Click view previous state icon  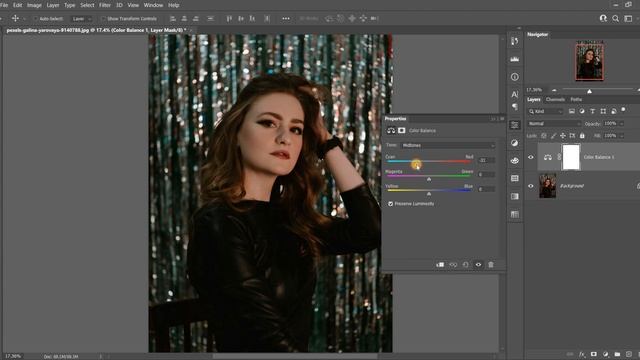click(453, 264)
